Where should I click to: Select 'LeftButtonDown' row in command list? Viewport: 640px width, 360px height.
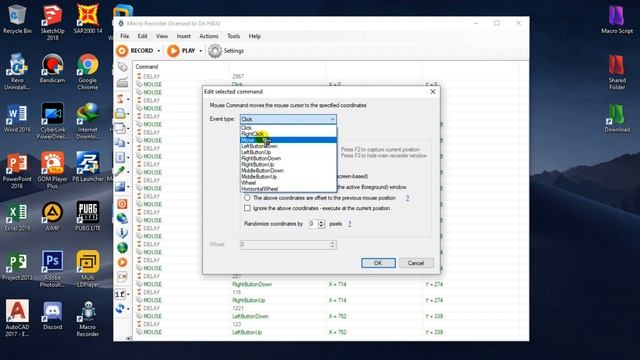click(327, 316)
